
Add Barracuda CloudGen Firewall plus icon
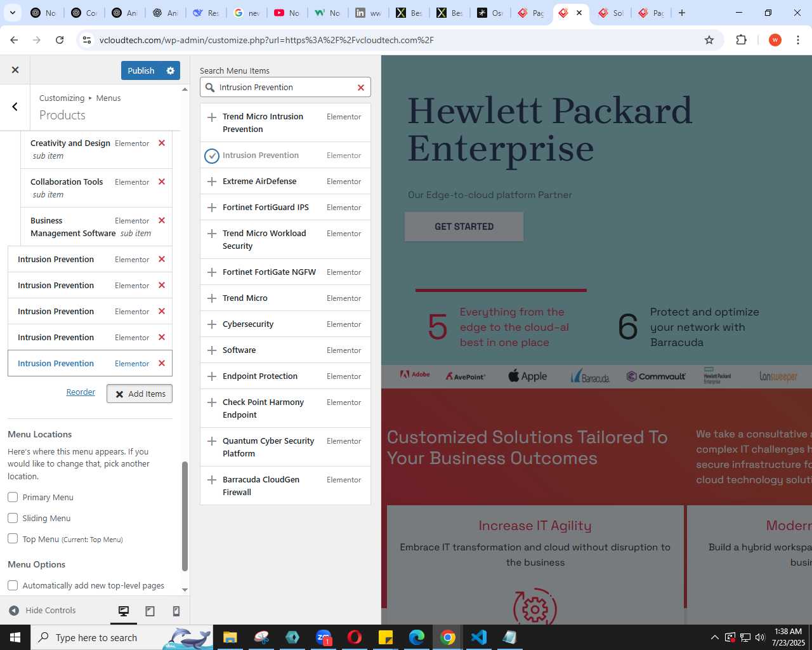[212, 480]
